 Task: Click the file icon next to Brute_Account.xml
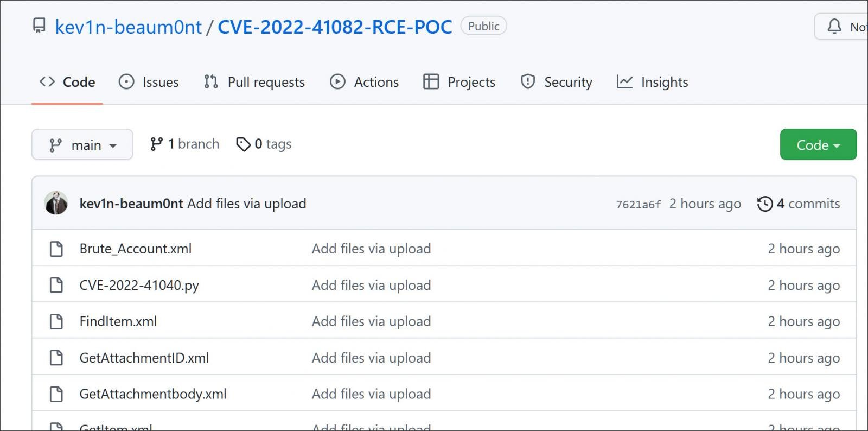(x=56, y=249)
